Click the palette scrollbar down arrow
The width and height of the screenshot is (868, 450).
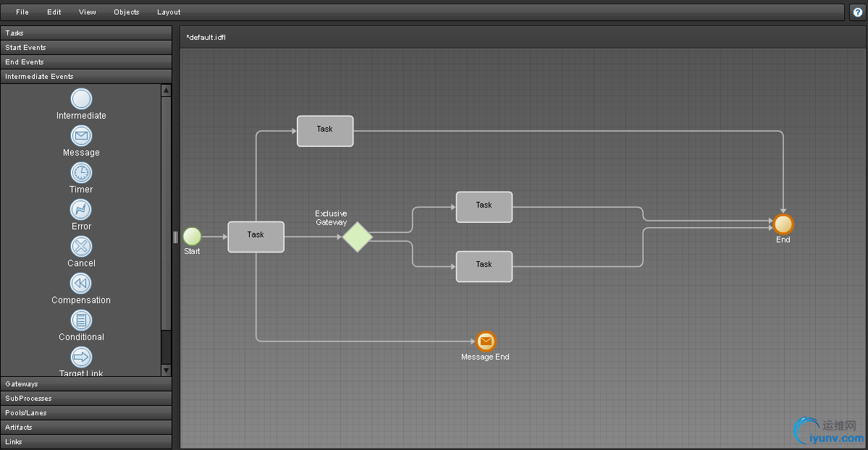pos(166,370)
